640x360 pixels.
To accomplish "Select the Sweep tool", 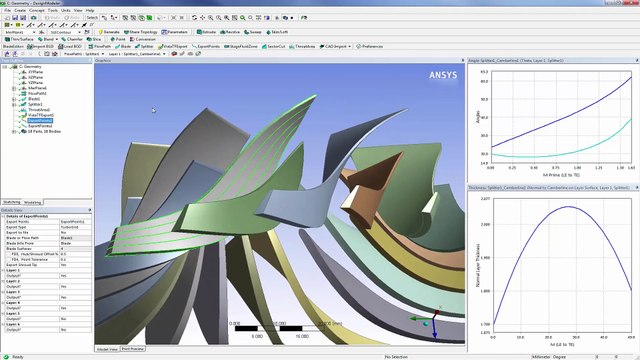I will [x=253, y=32].
